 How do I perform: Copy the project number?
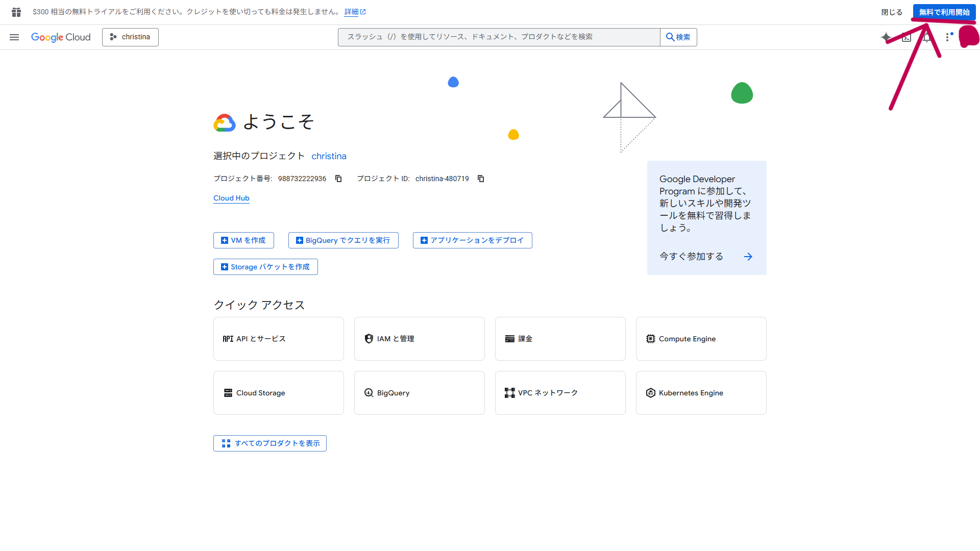coord(338,179)
